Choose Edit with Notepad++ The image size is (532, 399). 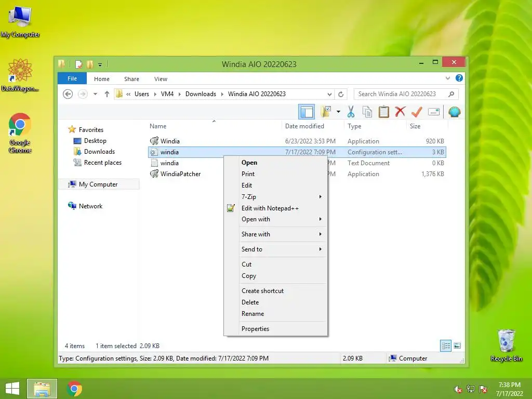275,208
